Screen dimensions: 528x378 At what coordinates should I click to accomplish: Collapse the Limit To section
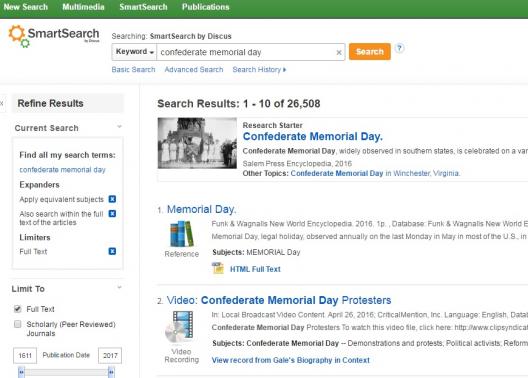[119, 288]
